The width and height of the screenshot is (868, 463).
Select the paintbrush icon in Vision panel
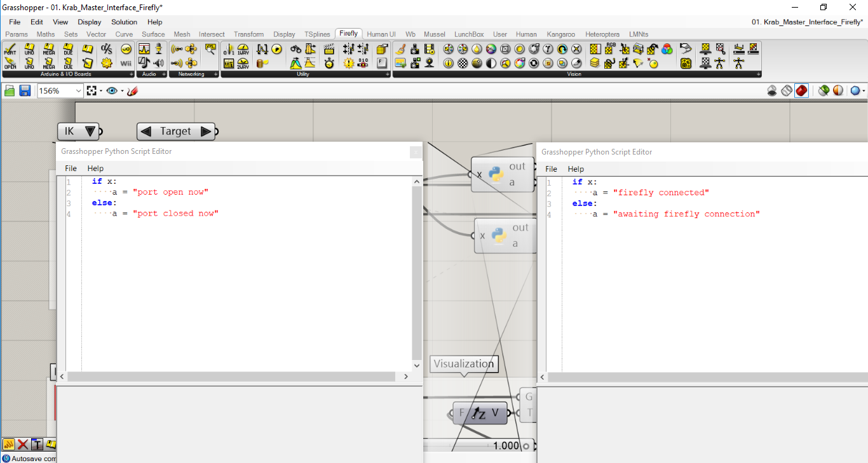[400, 49]
